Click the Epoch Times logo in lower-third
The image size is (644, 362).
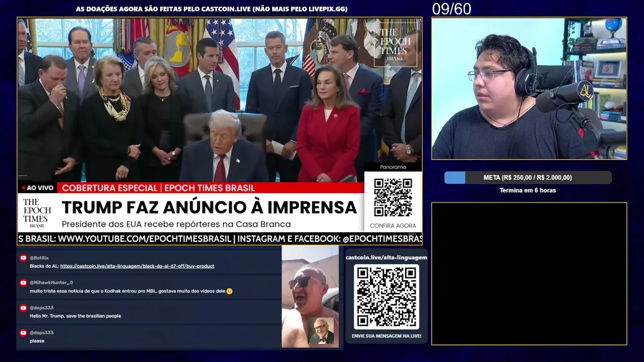[x=37, y=213]
